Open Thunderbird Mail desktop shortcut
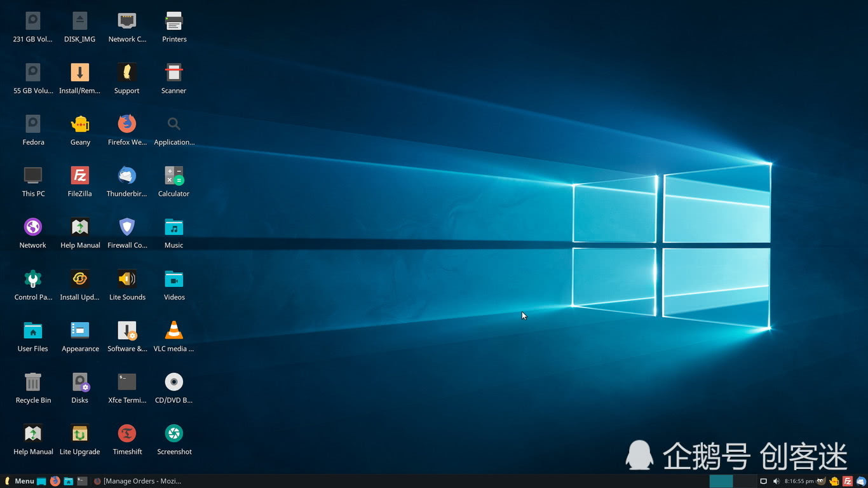 [127, 176]
